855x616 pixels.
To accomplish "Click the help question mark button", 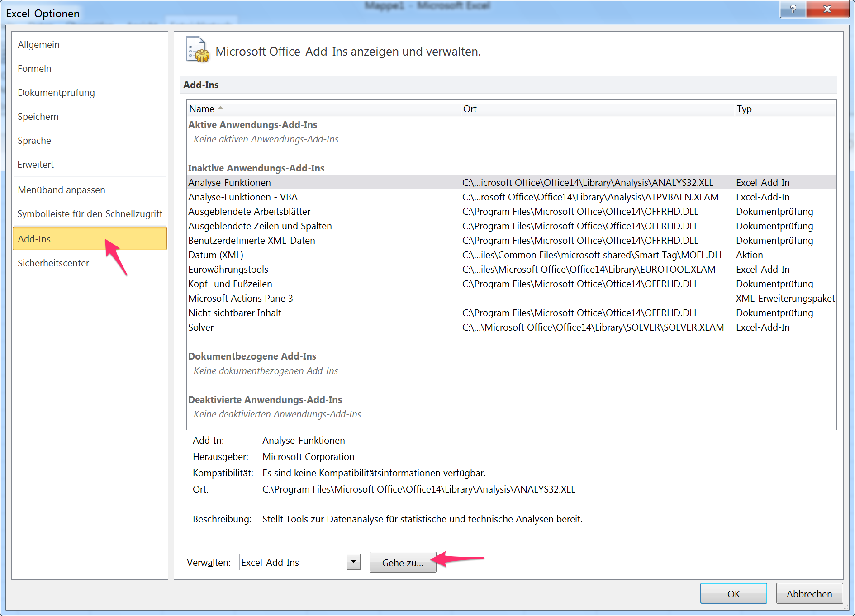I will point(793,9).
